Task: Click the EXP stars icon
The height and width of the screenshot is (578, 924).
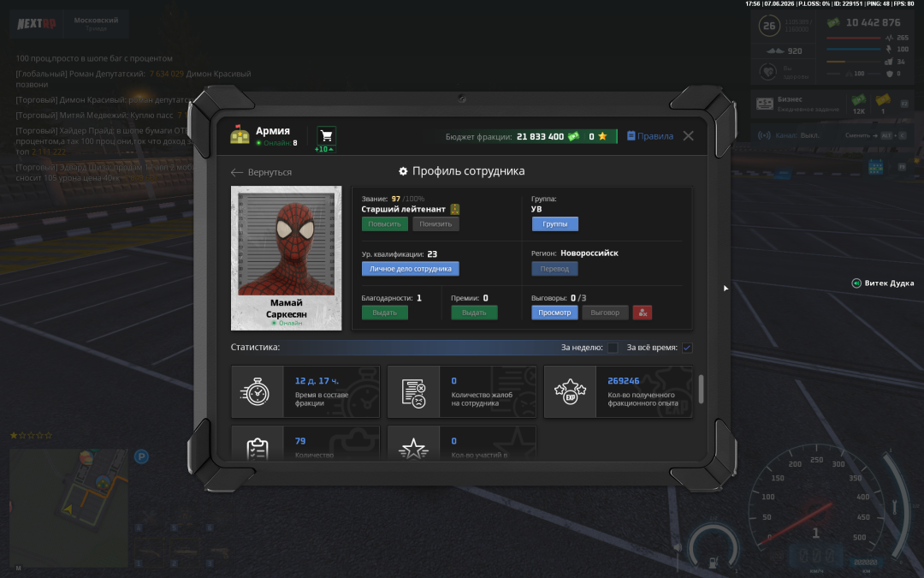Action: tap(570, 391)
